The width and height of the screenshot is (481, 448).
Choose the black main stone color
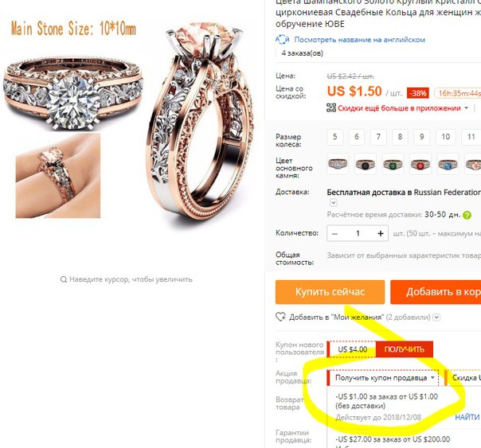pyautogui.click(x=366, y=164)
